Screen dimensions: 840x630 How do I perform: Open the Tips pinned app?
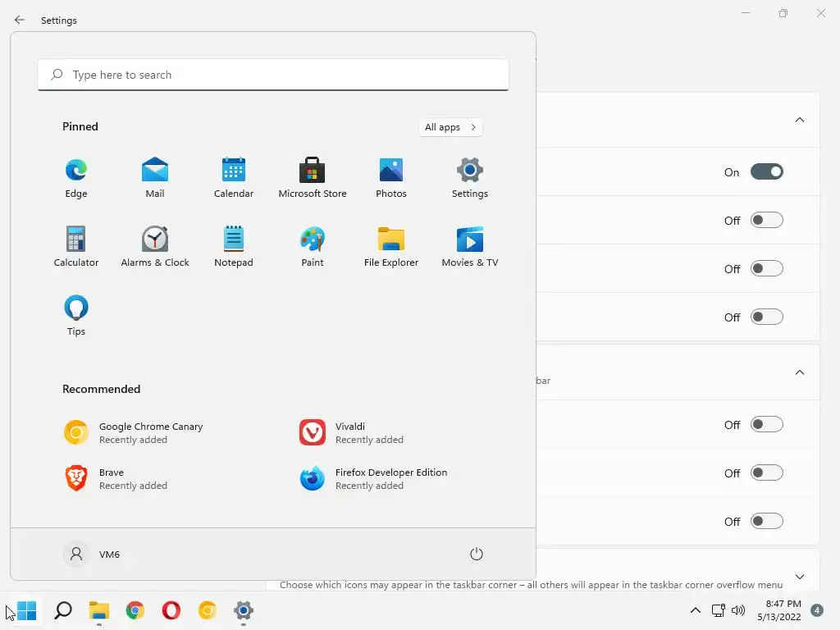[76, 316]
